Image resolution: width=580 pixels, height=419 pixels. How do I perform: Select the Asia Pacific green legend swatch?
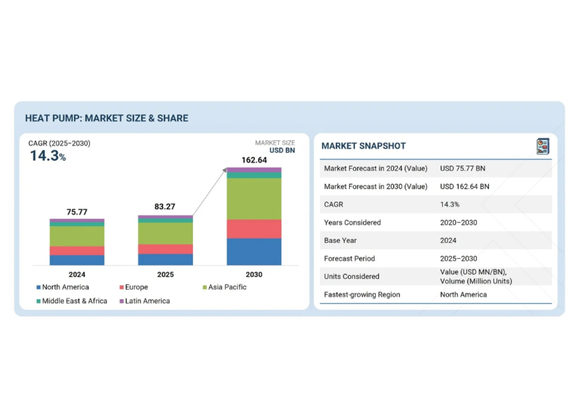205,287
